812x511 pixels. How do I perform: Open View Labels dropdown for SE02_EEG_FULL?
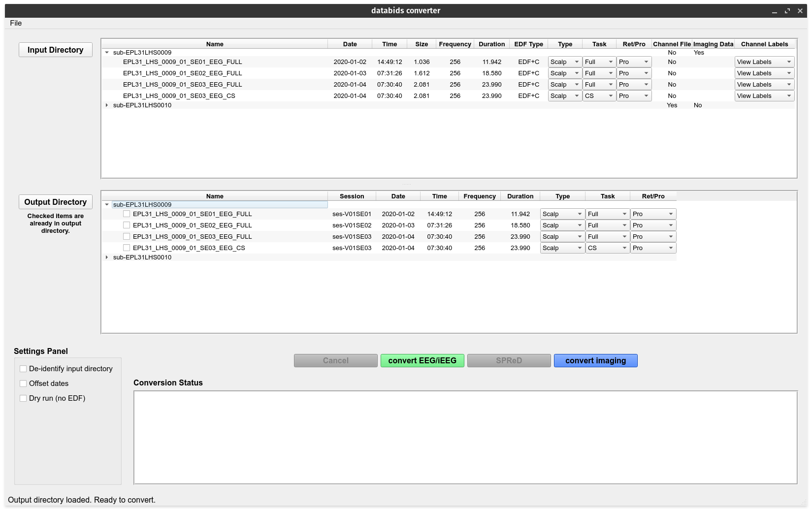(x=764, y=73)
